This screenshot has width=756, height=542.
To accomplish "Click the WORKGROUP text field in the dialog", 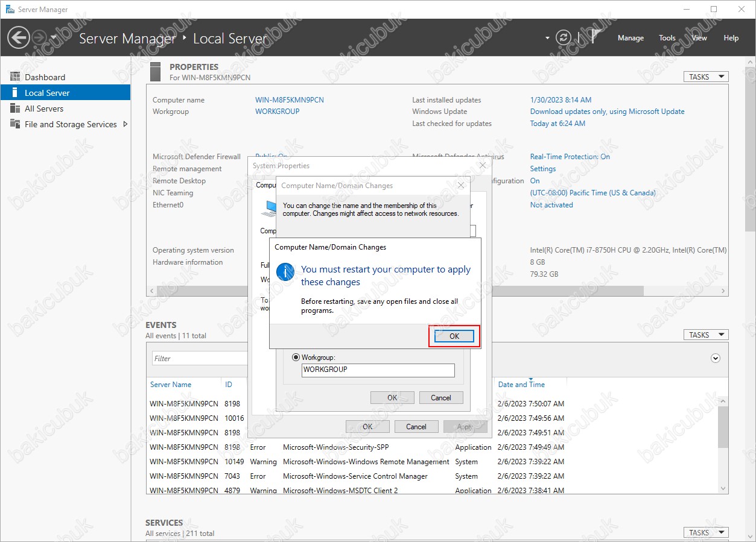I will [x=378, y=370].
